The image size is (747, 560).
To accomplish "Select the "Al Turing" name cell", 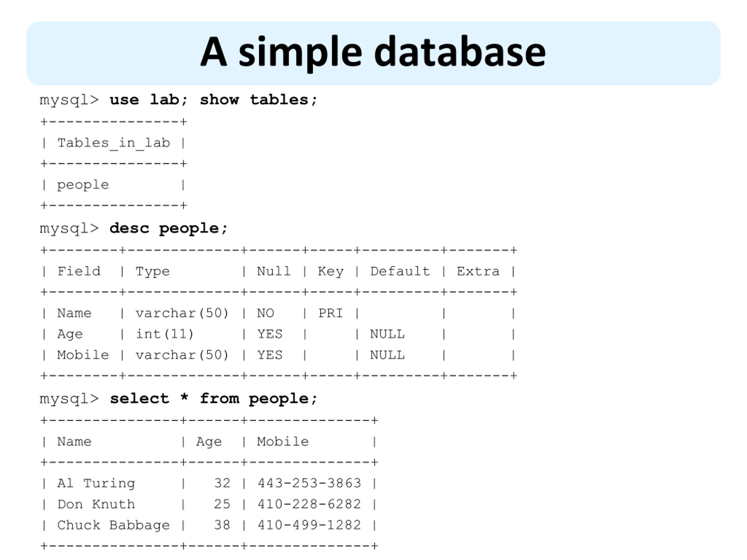I will [96, 483].
